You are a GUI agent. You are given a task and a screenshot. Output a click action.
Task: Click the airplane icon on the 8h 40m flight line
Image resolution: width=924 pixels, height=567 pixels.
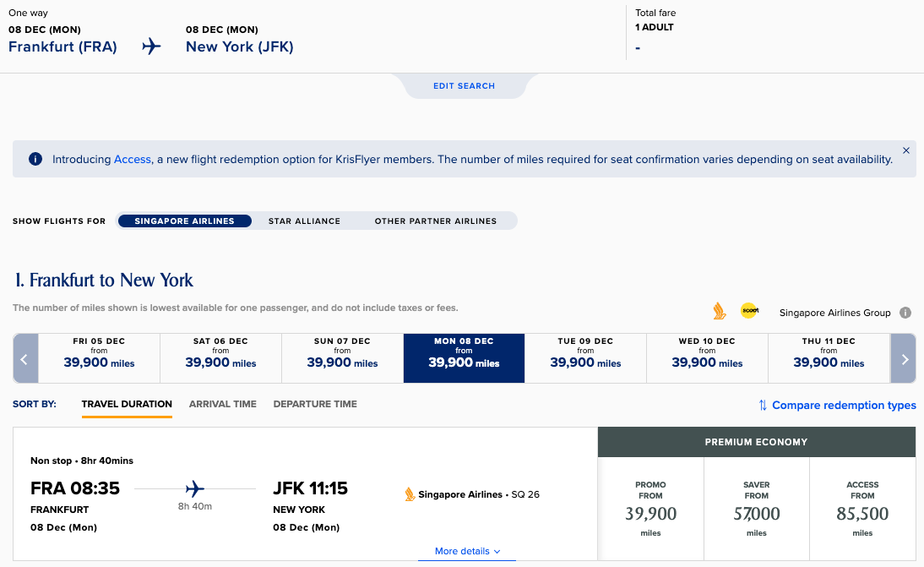(x=195, y=488)
